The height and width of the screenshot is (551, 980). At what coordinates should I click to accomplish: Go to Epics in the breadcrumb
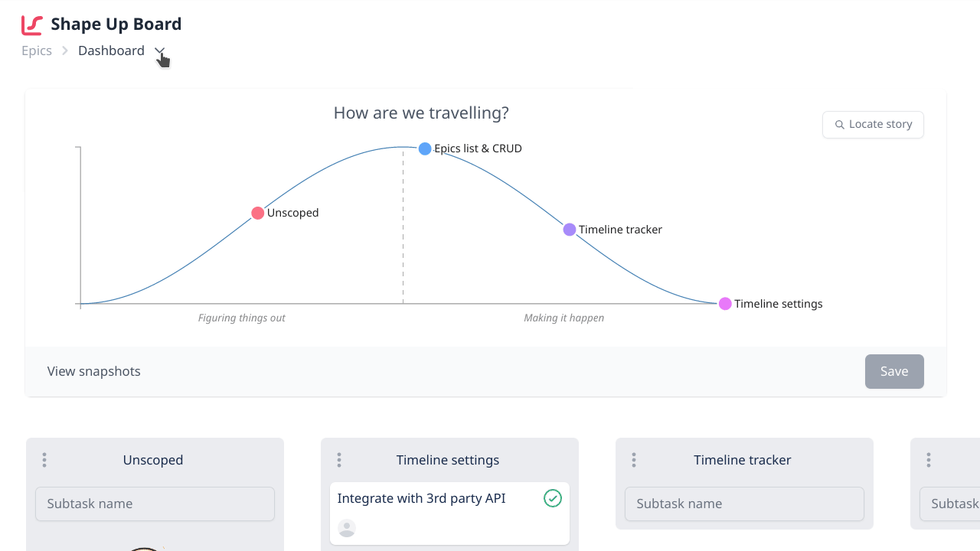click(37, 51)
